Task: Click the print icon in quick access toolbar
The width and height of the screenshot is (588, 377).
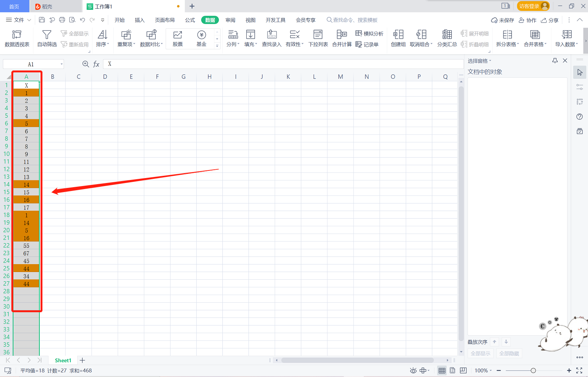Action: (62, 20)
